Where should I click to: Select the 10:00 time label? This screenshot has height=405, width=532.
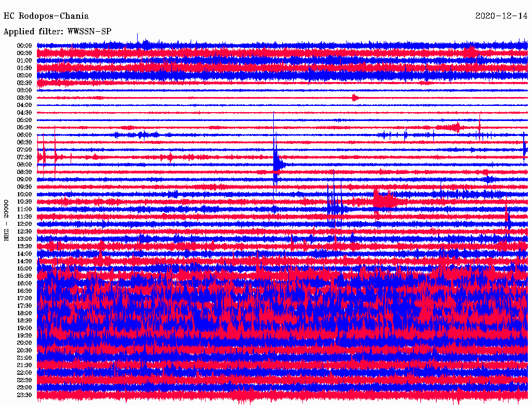24,194
